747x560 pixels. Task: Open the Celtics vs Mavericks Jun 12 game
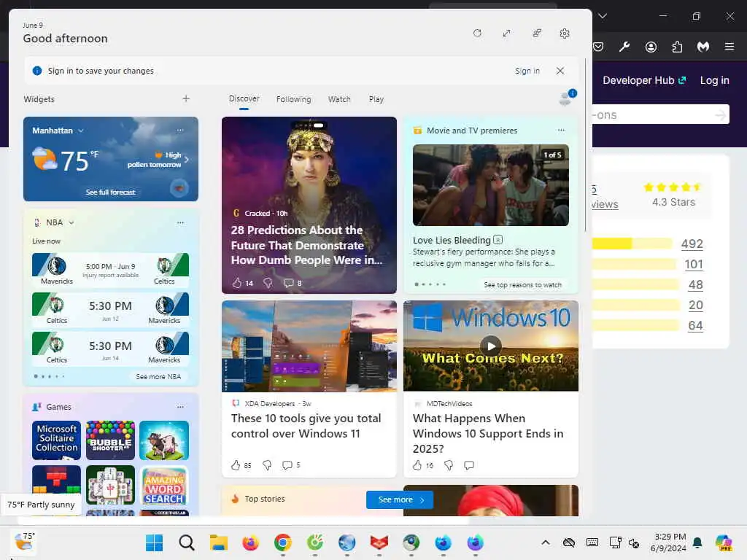111,309
